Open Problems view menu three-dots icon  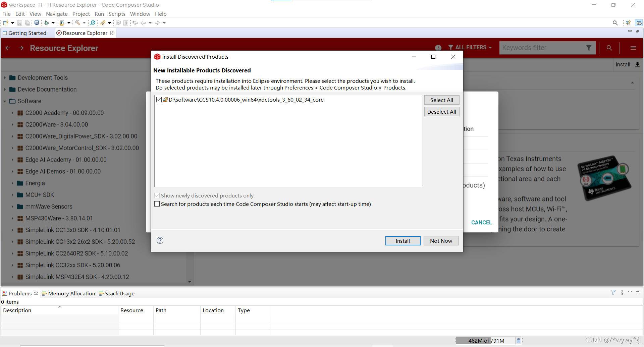(622, 292)
